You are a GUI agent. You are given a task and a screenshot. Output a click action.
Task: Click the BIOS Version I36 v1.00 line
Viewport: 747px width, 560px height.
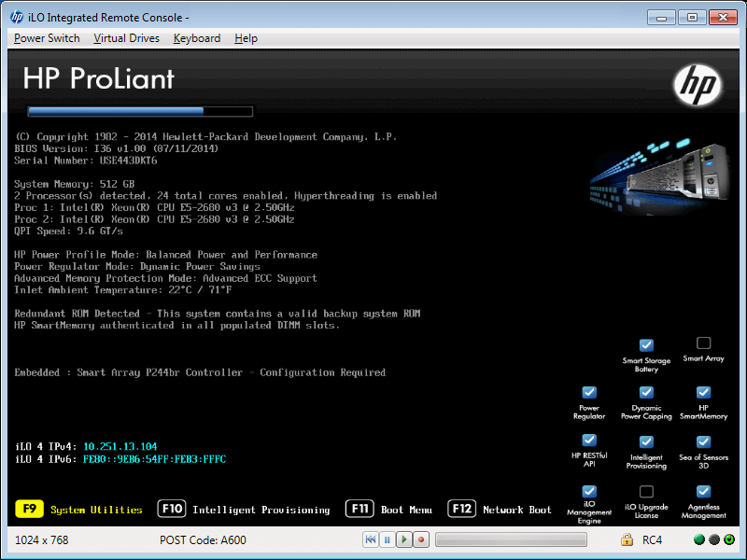click(x=116, y=148)
